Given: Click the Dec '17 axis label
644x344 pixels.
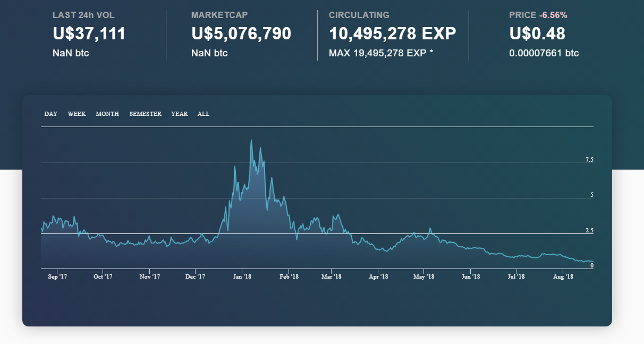Looking at the screenshot, I should click(196, 276).
